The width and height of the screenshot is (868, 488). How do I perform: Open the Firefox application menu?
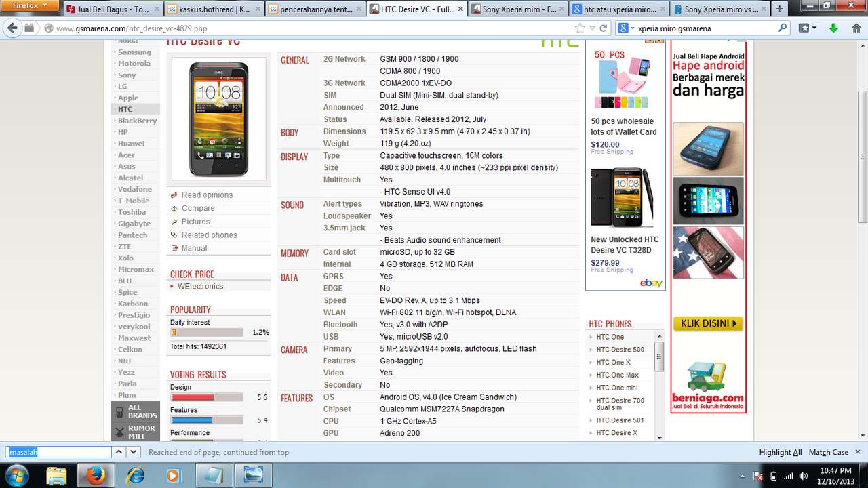31,5
